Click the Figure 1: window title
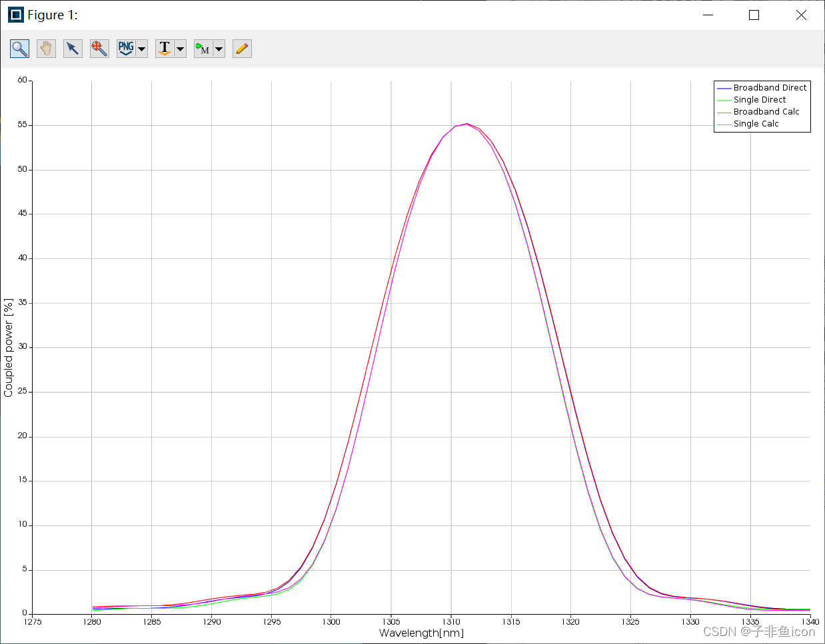Image resolution: width=825 pixels, height=644 pixels. [53, 15]
